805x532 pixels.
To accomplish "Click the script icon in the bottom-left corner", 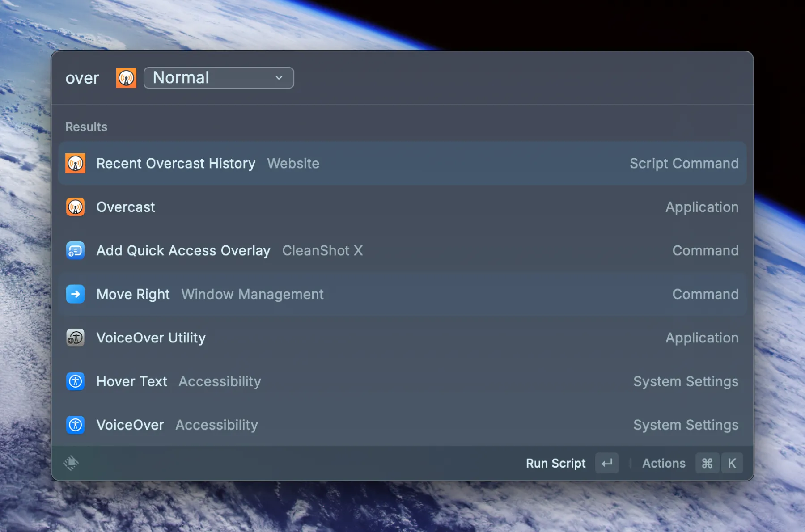I will 72,463.
